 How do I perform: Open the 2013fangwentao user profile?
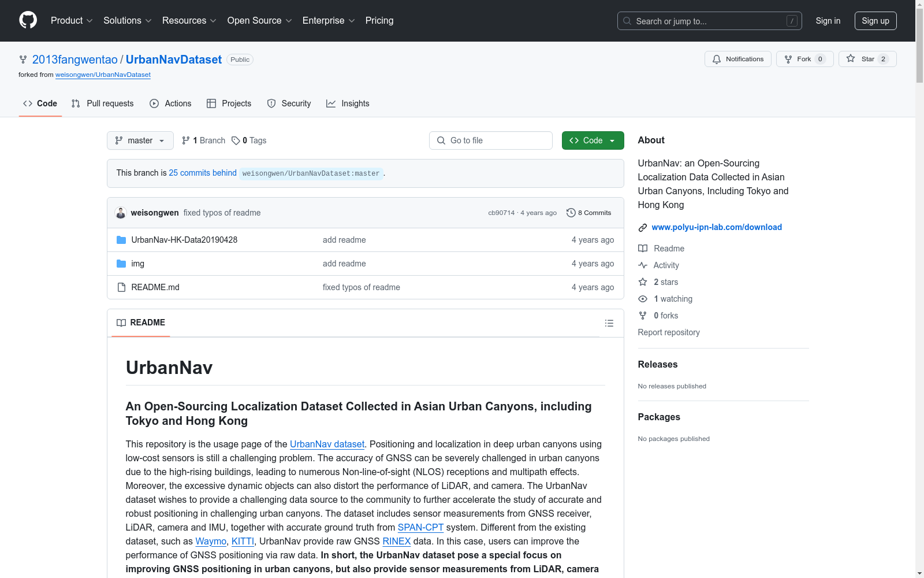(x=75, y=60)
